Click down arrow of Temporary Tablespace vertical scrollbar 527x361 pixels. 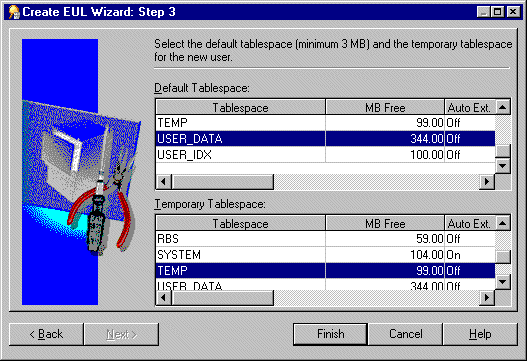click(x=503, y=282)
